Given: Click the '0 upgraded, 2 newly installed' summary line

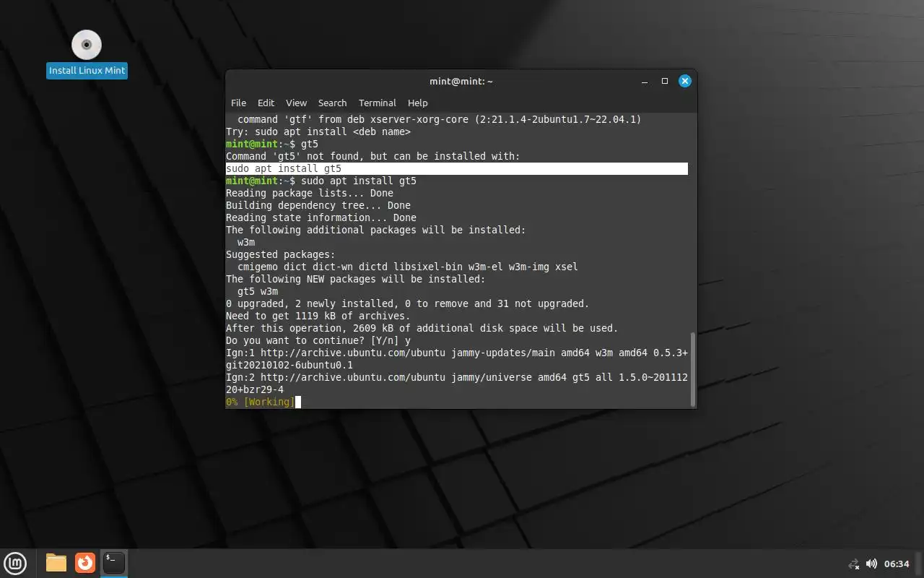Looking at the screenshot, I should tap(408, 303).
